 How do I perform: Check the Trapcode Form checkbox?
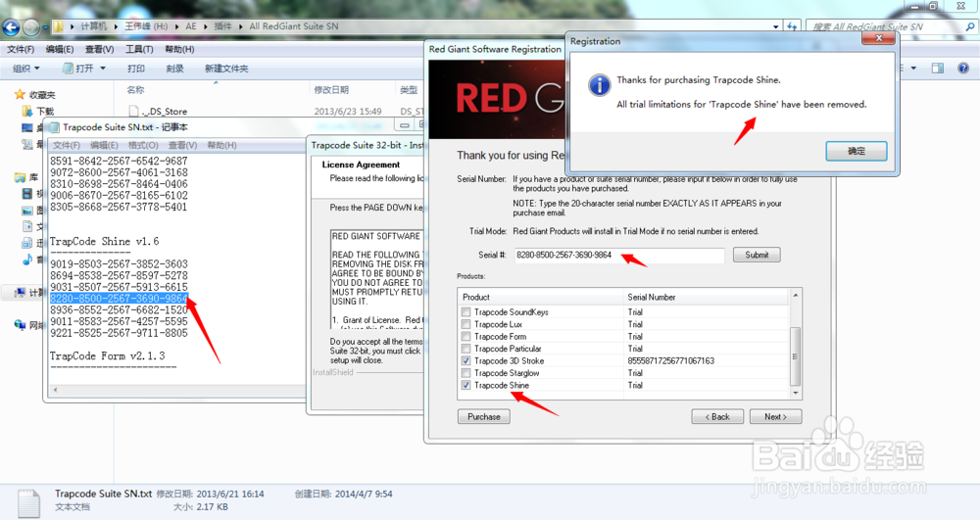coord(465,337)
